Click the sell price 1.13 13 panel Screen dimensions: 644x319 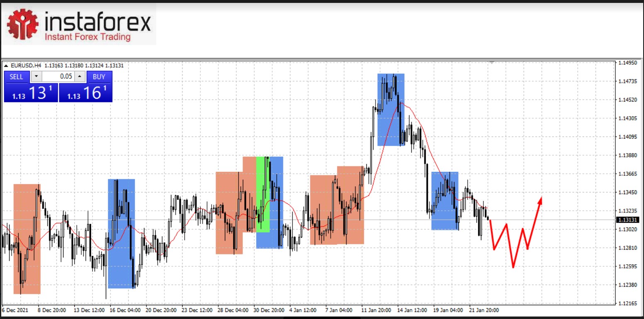coord(31,93)
